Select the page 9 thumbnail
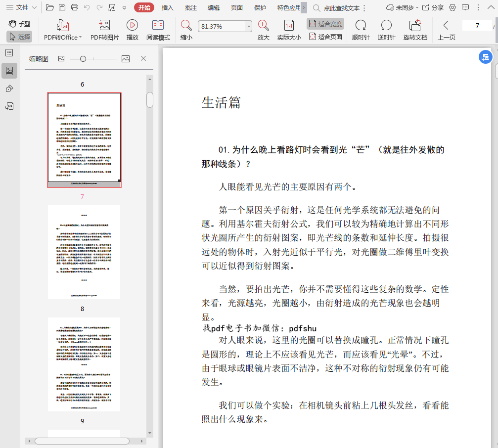 84,364
